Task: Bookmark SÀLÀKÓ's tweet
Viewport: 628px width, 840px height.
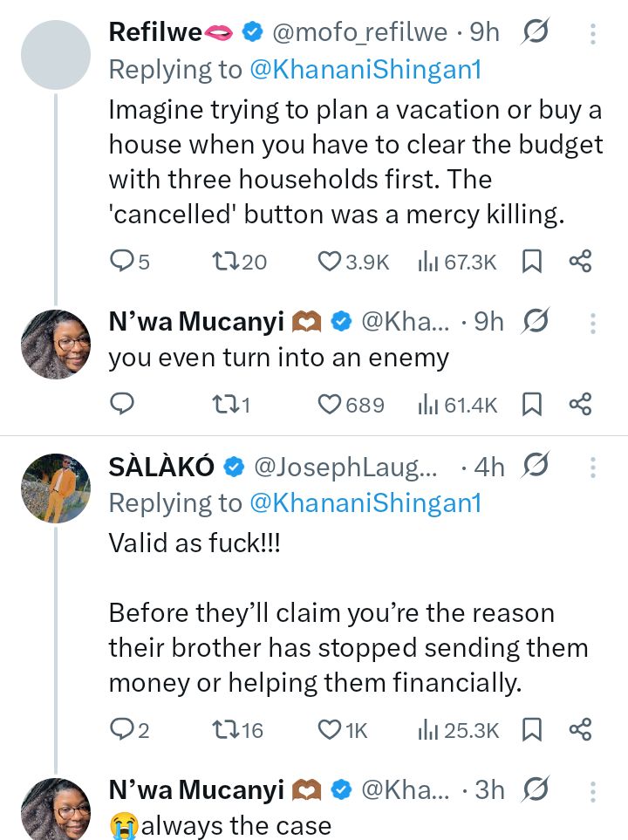Action: tap(531, 729)
